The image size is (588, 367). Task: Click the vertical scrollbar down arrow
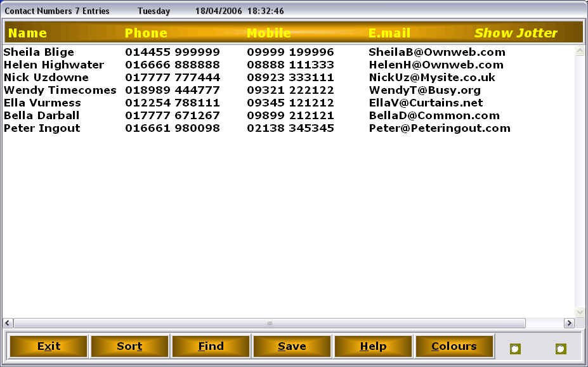[x=580, y=312]
